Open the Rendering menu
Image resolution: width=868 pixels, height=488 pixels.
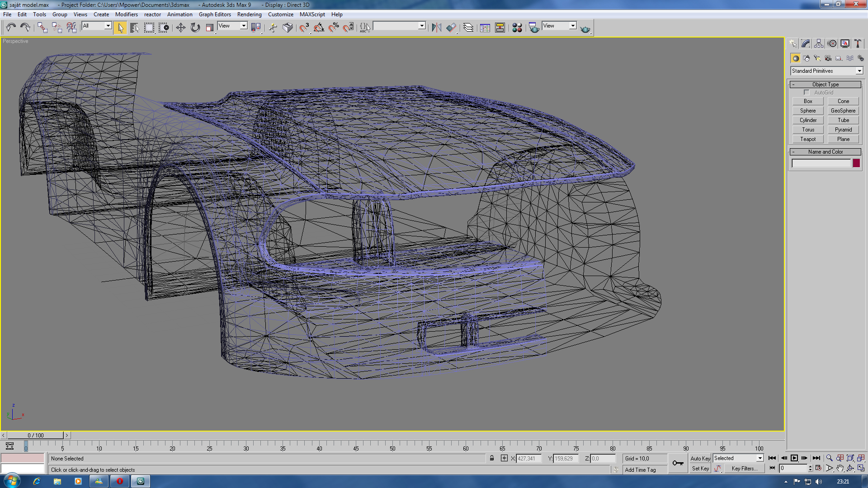(249, 14)
